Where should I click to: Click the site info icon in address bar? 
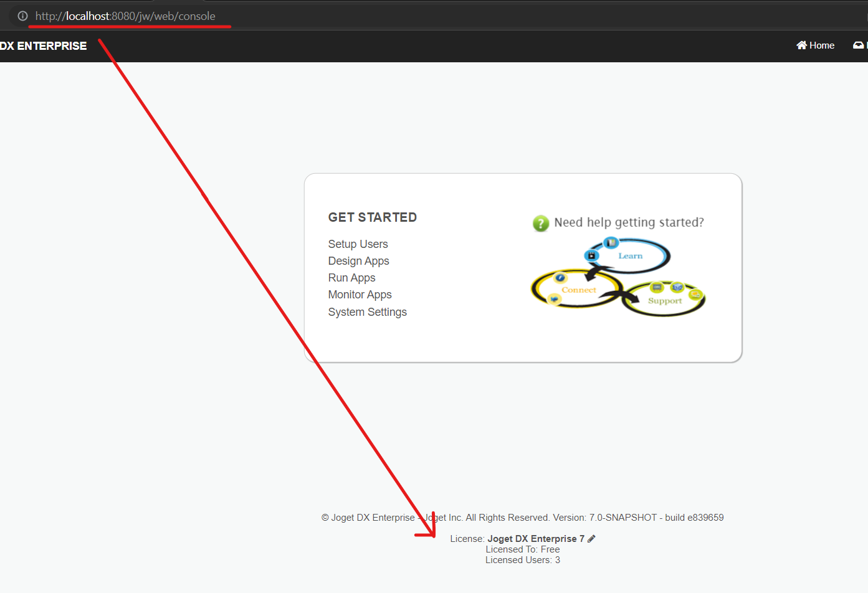(x=22, y=16)
